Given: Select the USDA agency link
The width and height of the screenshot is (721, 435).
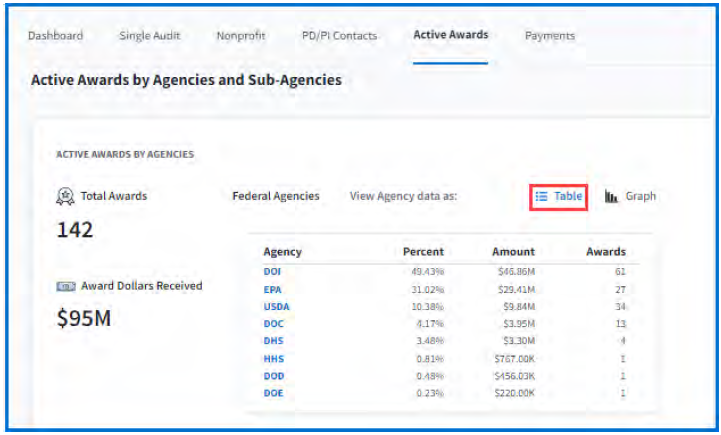Looking at the screenshot, I should (276, 307).
